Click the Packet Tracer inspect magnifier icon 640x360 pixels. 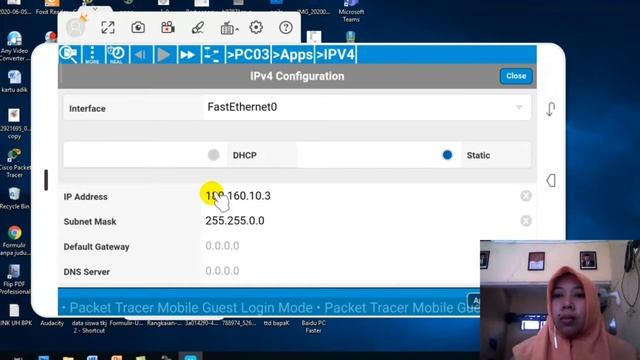point(69,55)
